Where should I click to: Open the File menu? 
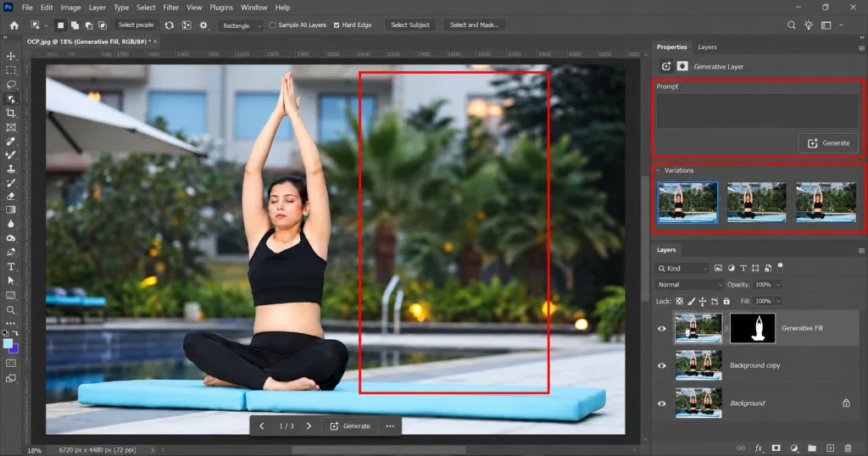tap(27, 7)
